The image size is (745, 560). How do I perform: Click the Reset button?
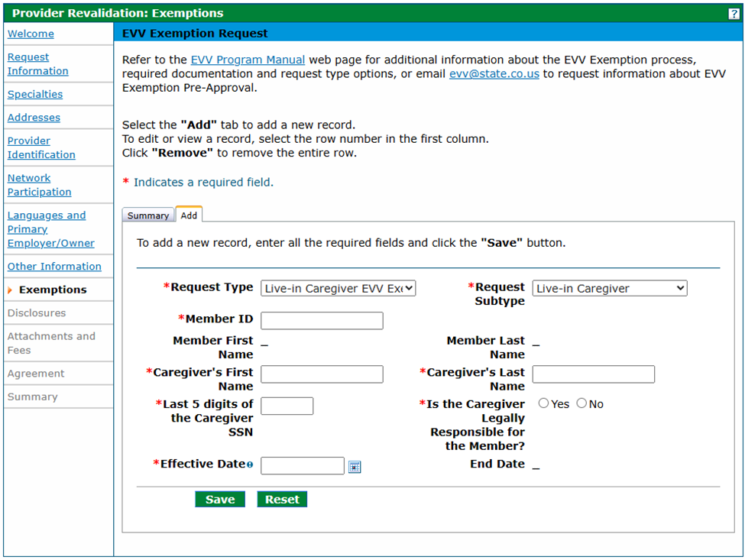pyautogui.click(x=282, y=499)
